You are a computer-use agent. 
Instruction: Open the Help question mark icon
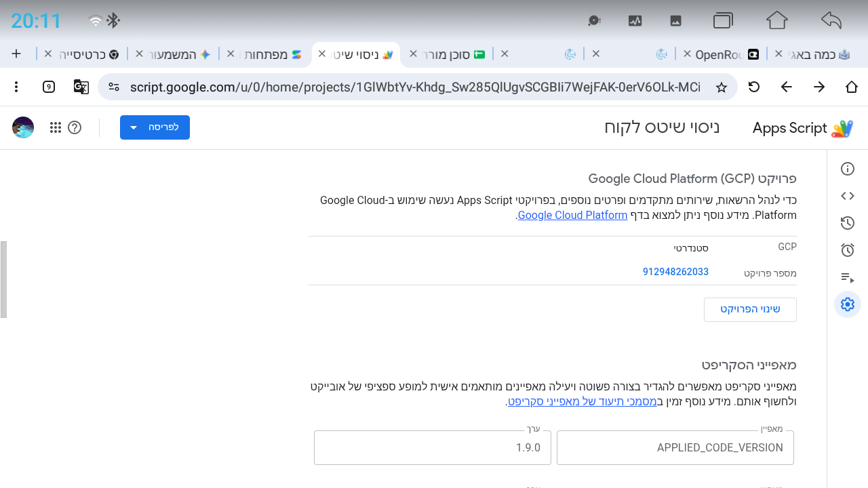[x=75, y=127]
